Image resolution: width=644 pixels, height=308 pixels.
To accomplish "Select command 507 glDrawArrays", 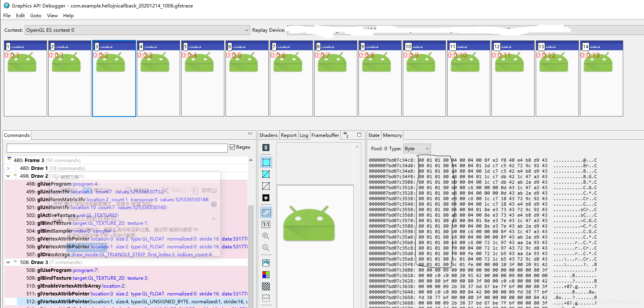I will coord(126,255).
